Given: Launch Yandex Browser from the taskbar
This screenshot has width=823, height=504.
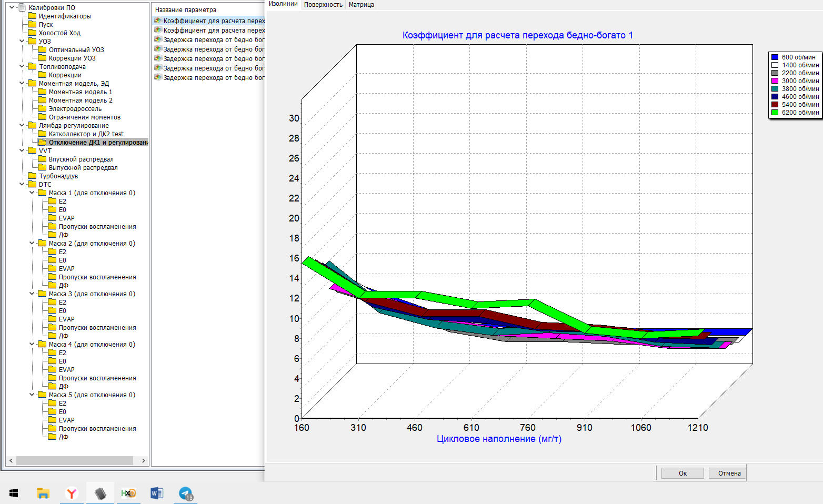Looking at the screenshot, I should (72, 493).
